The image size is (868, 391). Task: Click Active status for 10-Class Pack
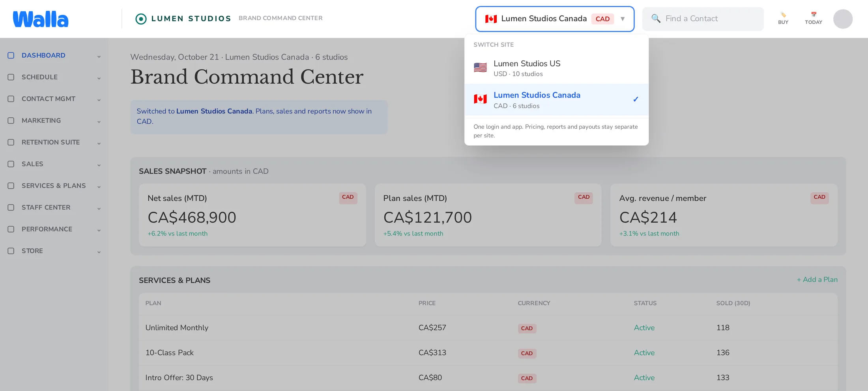tap(644, 353)
